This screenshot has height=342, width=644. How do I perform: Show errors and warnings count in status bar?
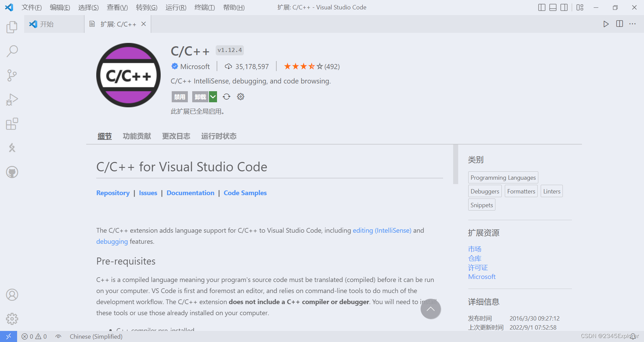pyautogui.click(x=34, y=336)
